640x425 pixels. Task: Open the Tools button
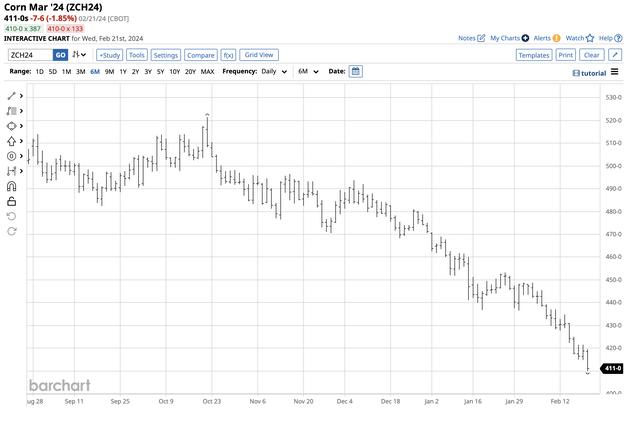click(137, 55)
